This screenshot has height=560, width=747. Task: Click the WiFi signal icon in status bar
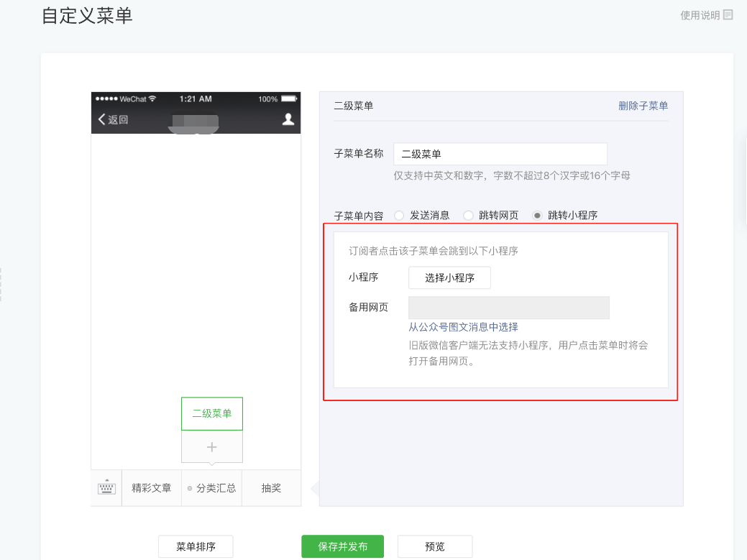(x=152, y=98)
